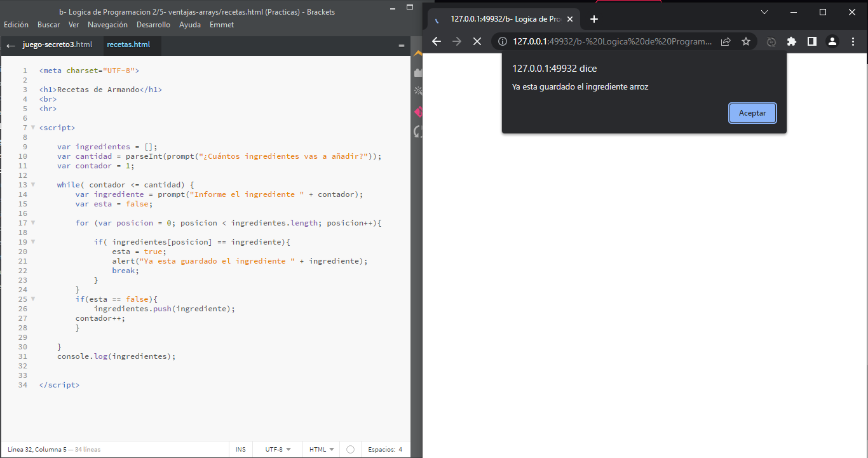The image size is (868, 458).
Task: Click the magic wand beautify icon
Action: click(417, 91)
